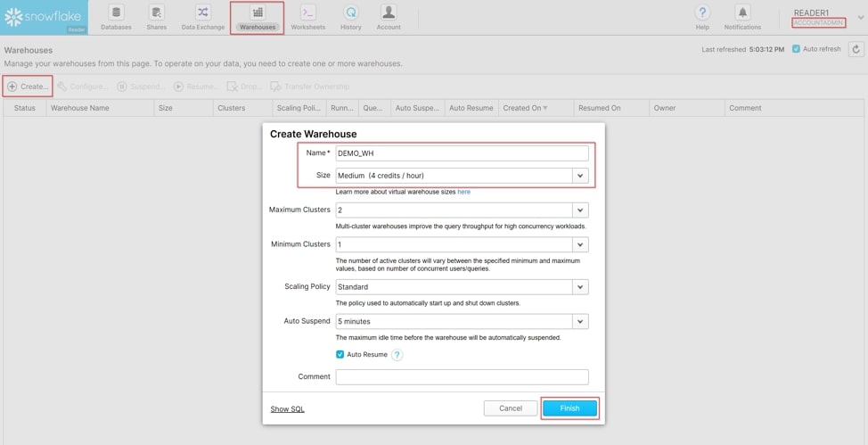The image size is (868, 445).
Task: Open the Databases page icon
Action: click(116, 12)
